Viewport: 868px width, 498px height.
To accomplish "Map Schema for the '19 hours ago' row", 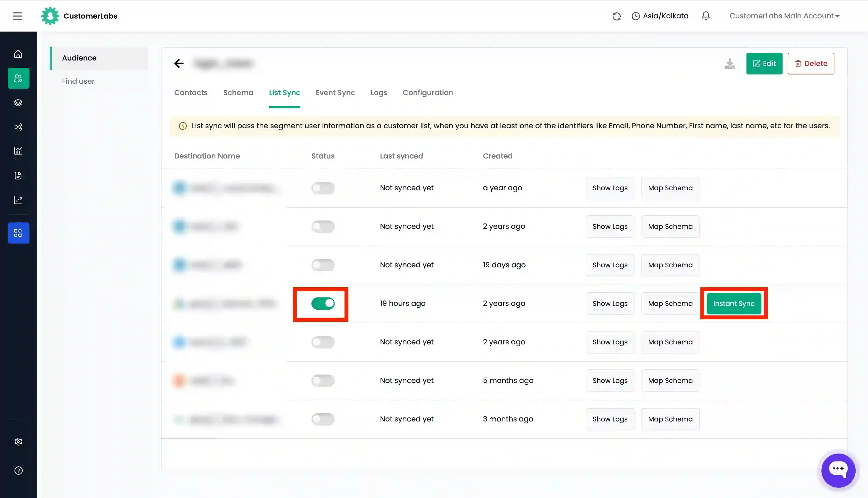I will pos(670,303).
